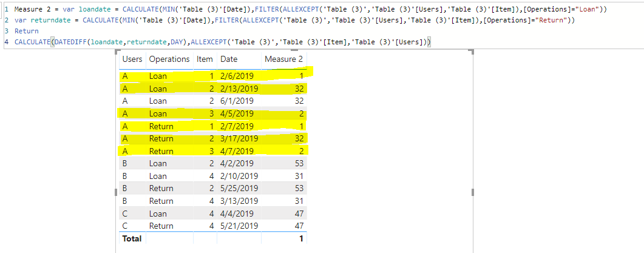
Task: Select date cell 2/13/2019
Action: click(239, 89)
